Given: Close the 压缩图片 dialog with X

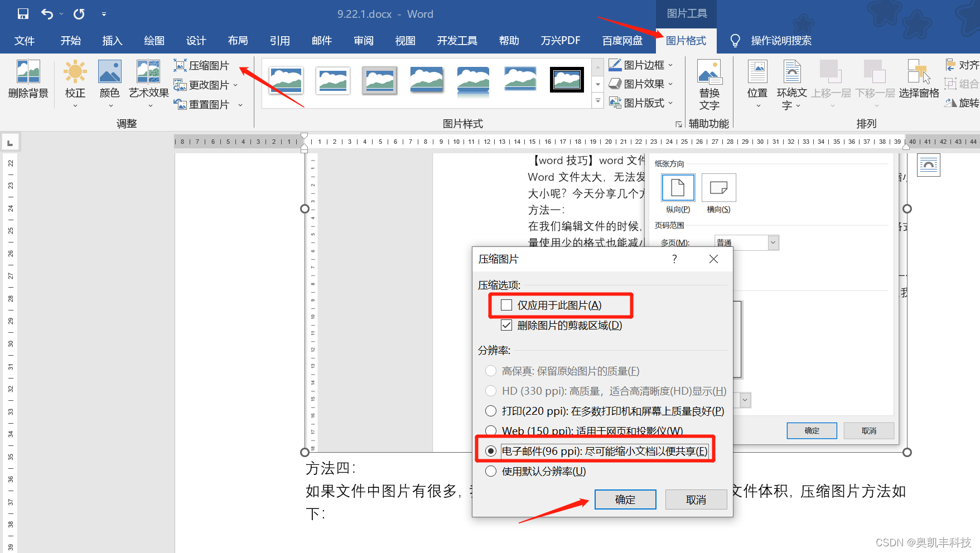Looking at the screenshot, I should coord(713,259).
